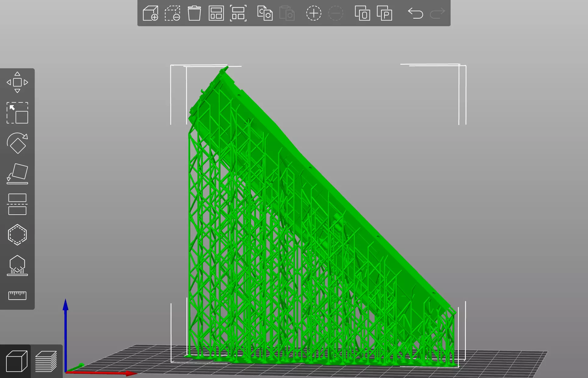Click the Delete selected icon
The image size is (588, 378).
[172, 13]
